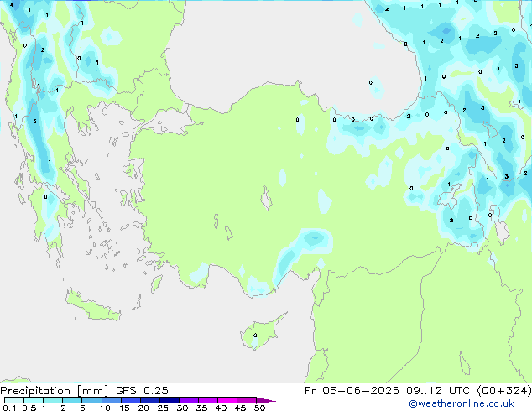Click the 'Fr 05-06-2026' date text
Viewport: 532px width, 411px height.
pos(352,391)
